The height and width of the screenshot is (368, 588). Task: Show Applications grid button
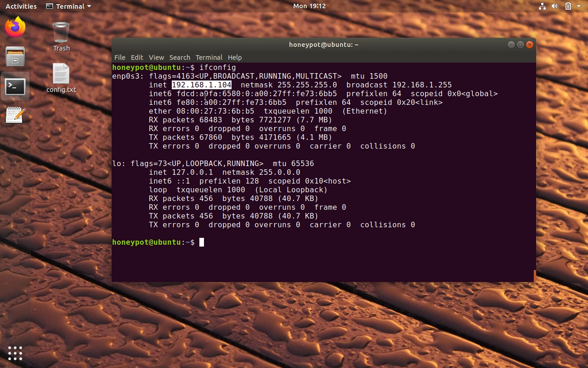(15, 353)
